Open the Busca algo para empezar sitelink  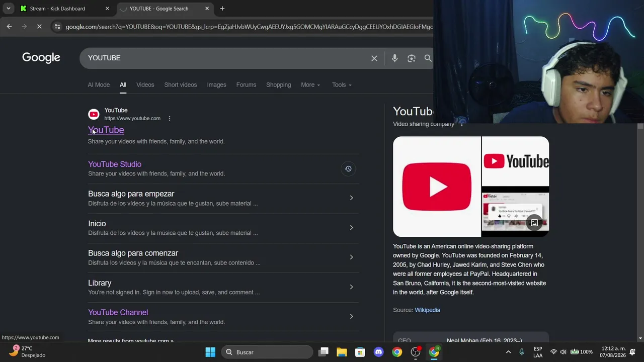(131, 194)
